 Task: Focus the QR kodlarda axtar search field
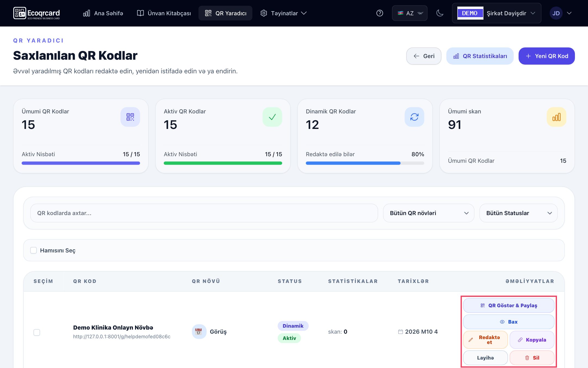pos(204,213)
